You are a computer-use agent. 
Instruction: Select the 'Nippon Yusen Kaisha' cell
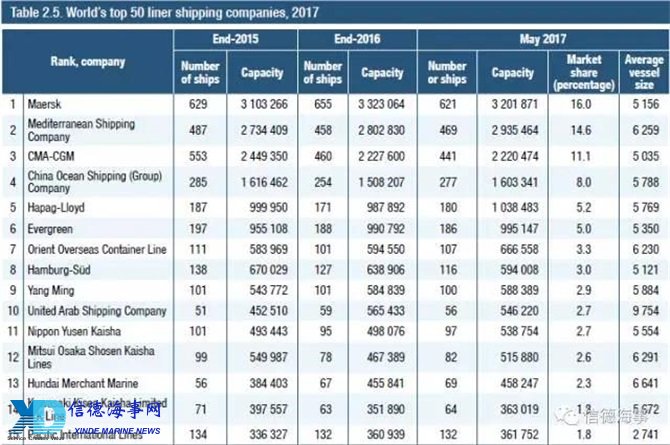(74, 331)
